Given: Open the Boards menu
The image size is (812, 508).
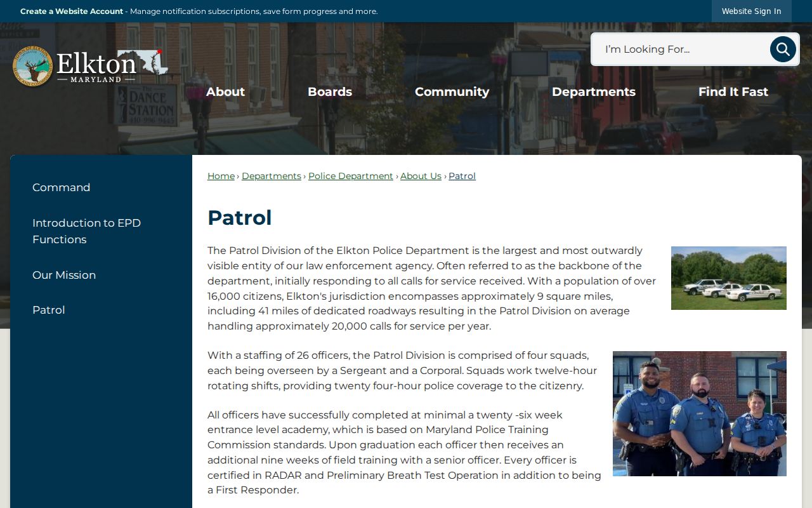Looking at the screenshot, I should (x=330, y=91).
